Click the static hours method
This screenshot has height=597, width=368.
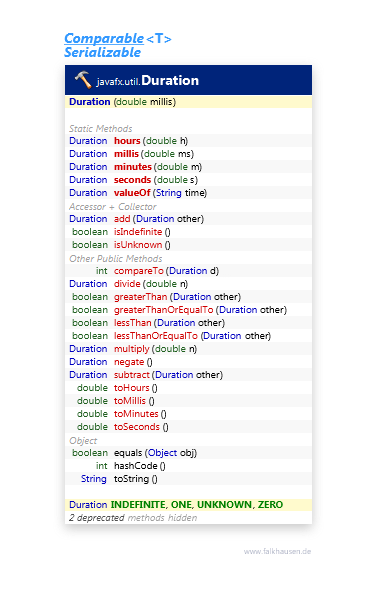[x=127, y=141]
